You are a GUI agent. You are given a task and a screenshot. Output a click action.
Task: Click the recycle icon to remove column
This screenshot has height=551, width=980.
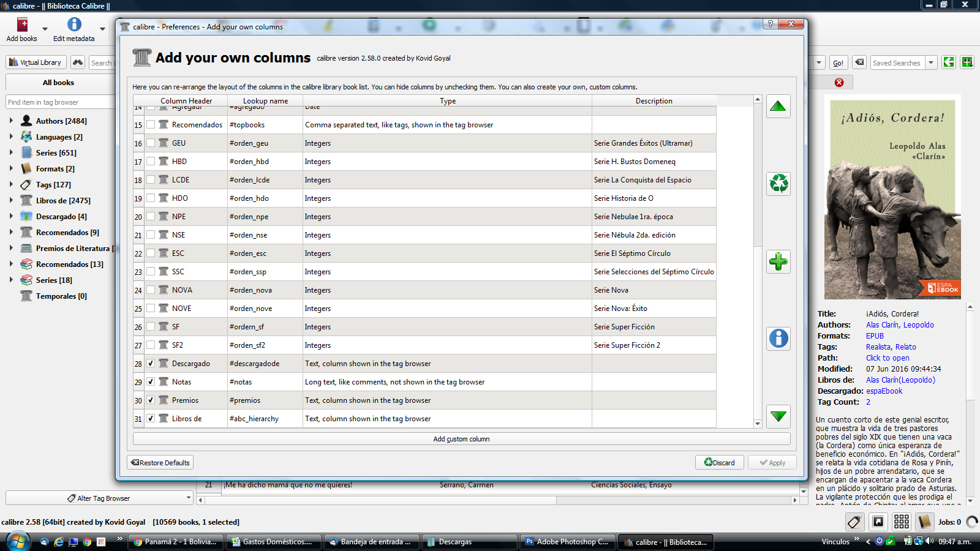pyautogui.click(x=778, y=184)
